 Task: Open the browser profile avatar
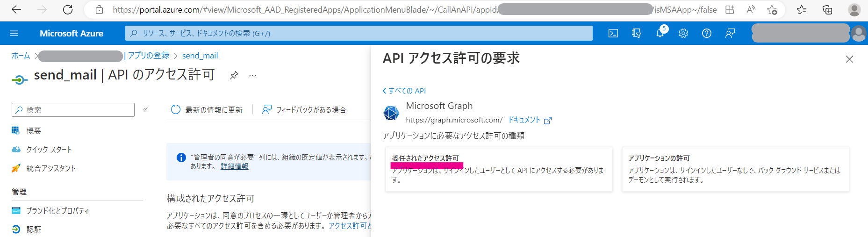pos(854,10)
